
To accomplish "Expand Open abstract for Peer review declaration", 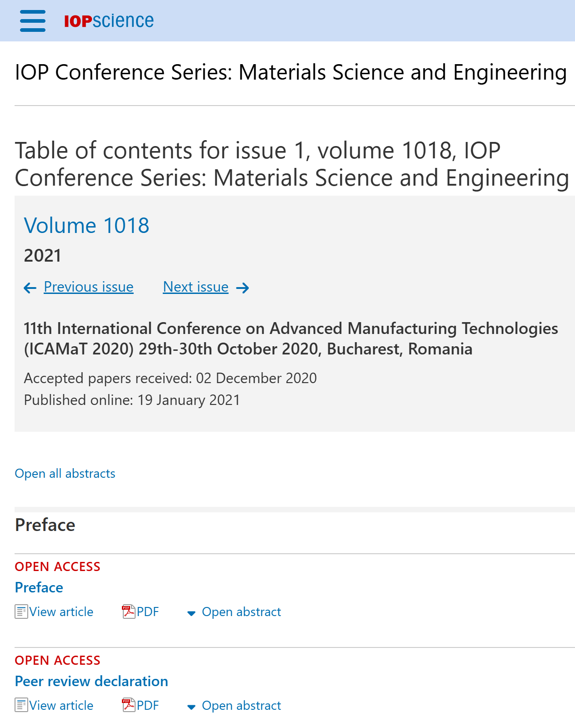I will [x=234, y=706].
